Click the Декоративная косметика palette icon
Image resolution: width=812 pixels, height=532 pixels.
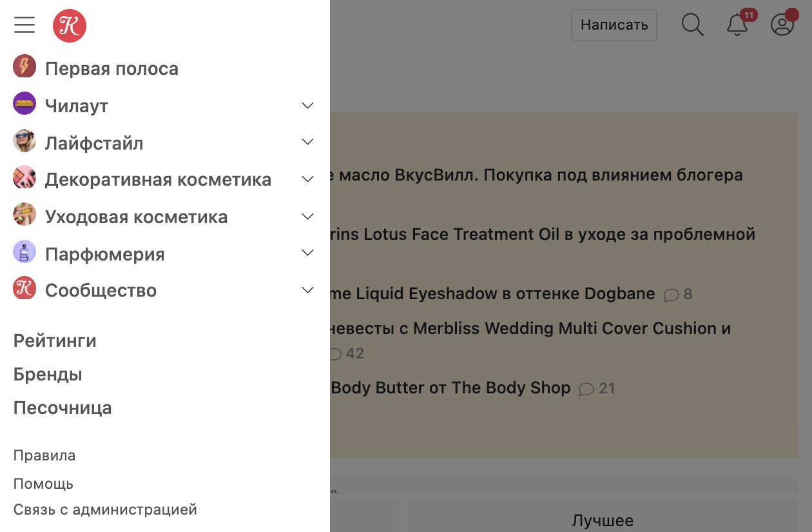24,177
